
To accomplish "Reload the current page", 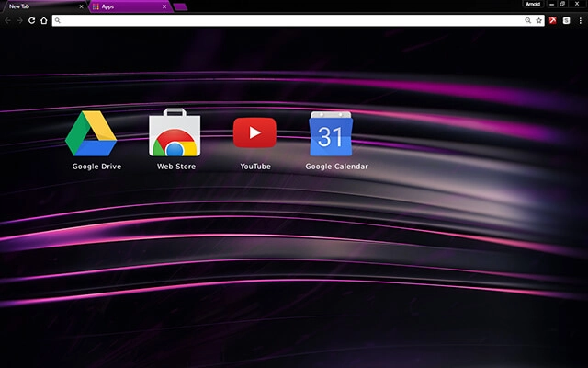I will 32,20.
